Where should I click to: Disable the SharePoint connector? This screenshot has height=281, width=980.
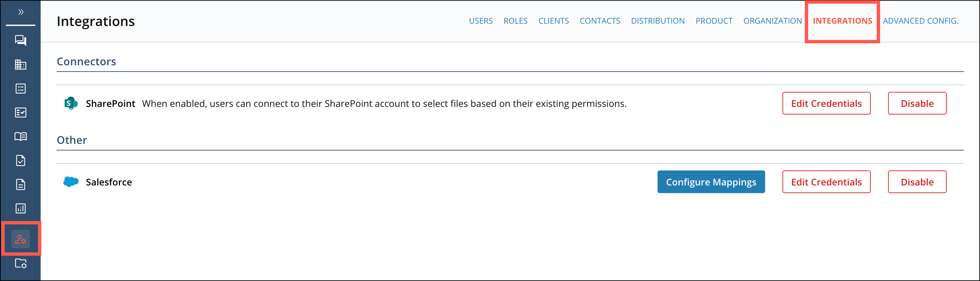point(917,103)
